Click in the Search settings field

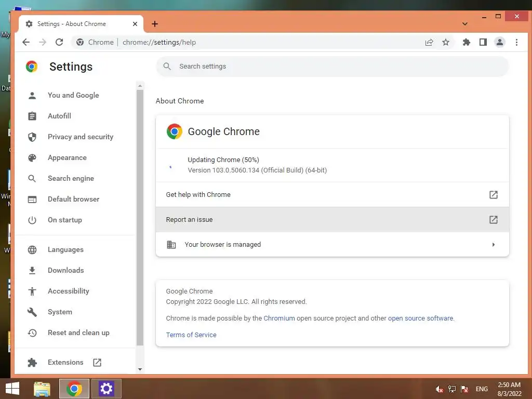click(x=332, y=66)
